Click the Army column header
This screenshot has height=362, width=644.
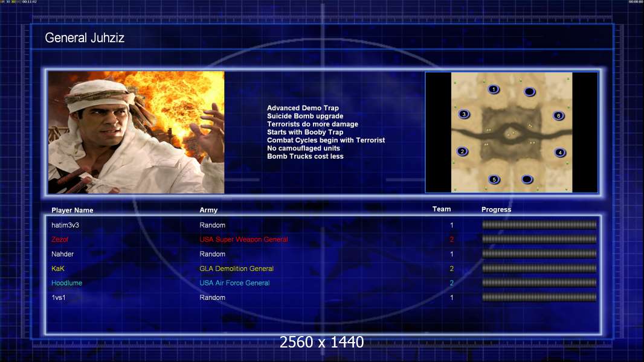click(x=208, y=210)
